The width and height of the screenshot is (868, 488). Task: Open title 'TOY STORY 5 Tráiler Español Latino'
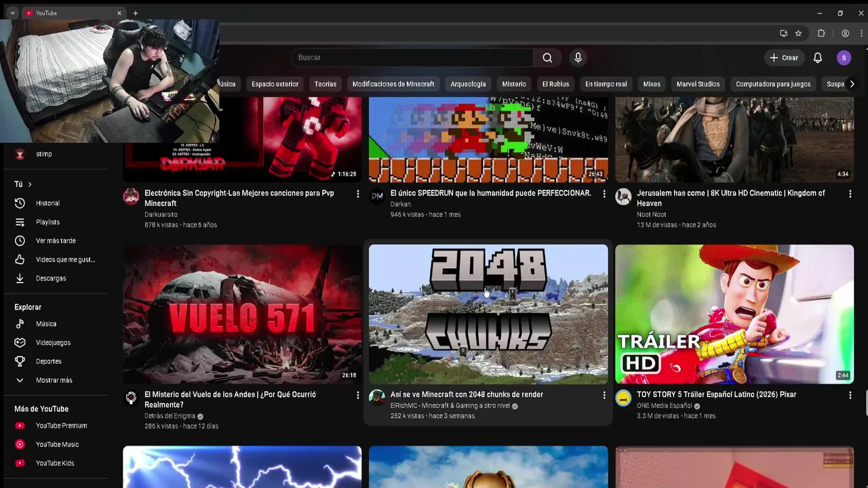(x=716, y=394)
